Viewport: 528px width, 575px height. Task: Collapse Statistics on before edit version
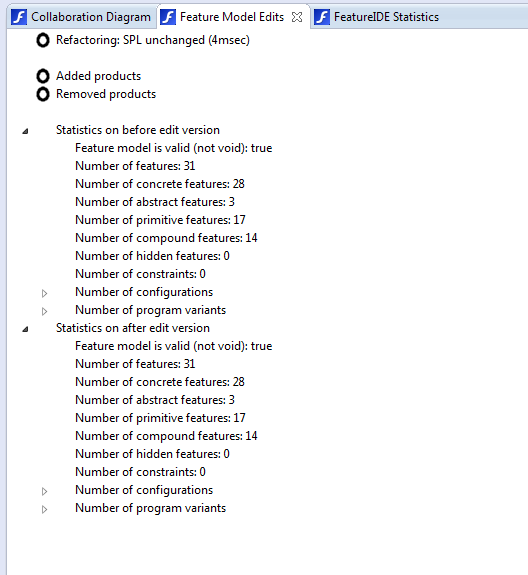tap(25, 131)
